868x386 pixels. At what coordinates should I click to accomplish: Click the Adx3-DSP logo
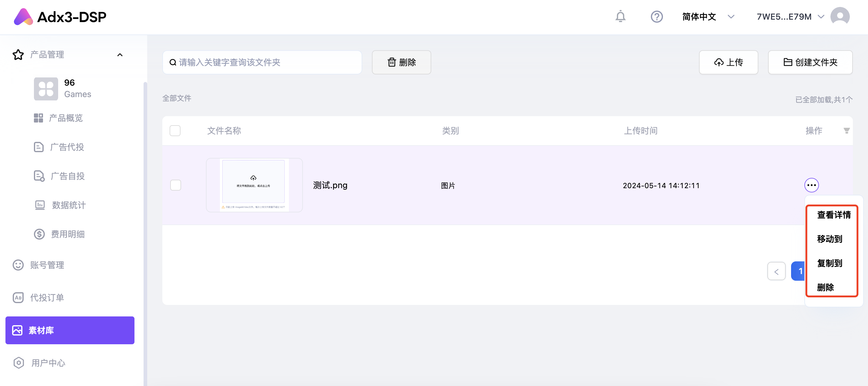pos(60,17)
